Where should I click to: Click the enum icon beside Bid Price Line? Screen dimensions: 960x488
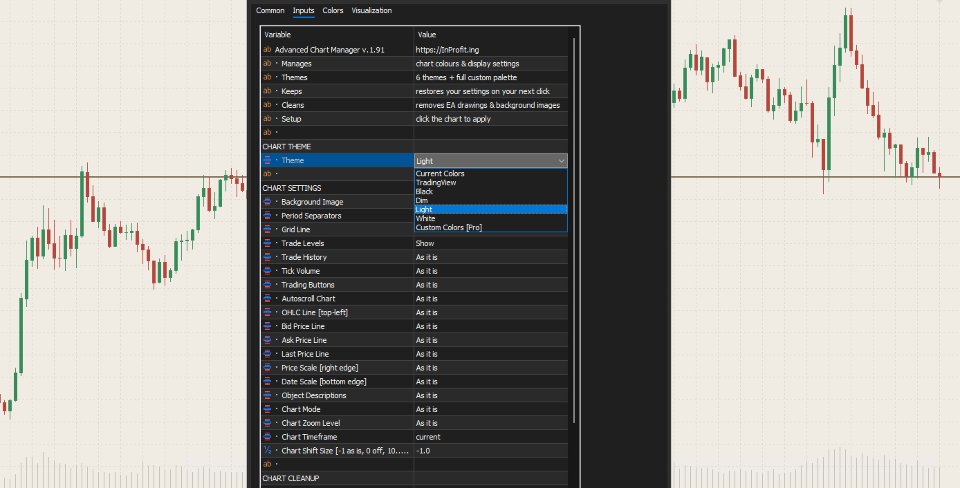click(x=267, y=326)
